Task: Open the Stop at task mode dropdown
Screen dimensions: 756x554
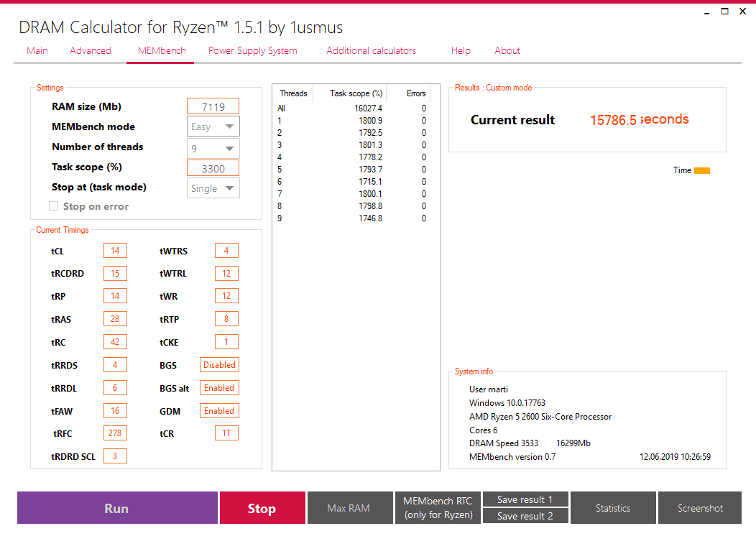Action: coord(213,188)
